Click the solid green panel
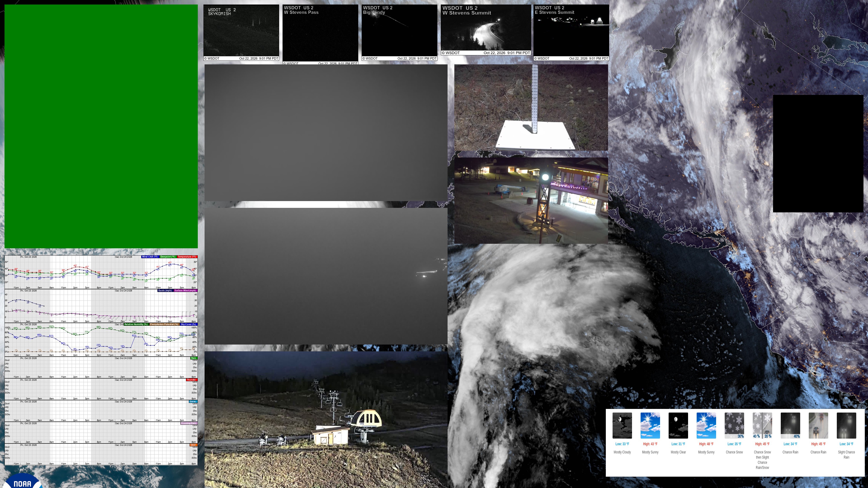 coord(101,126)
